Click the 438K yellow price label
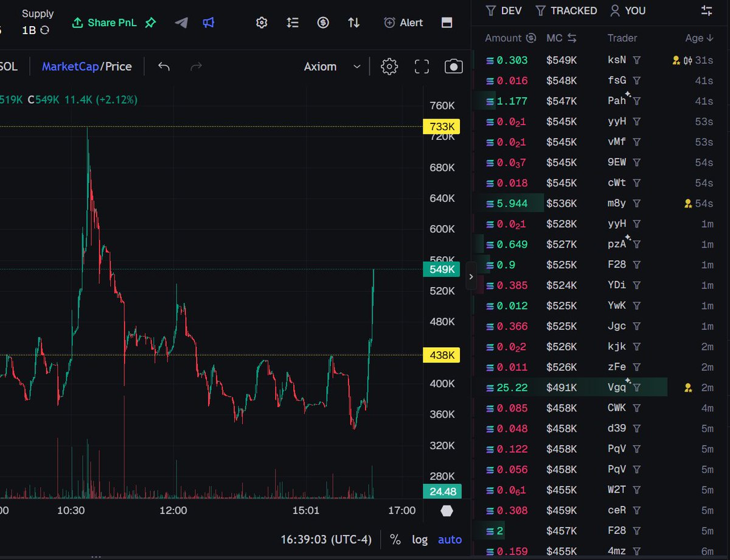730x560 pixels. click(x=441, y=355)
